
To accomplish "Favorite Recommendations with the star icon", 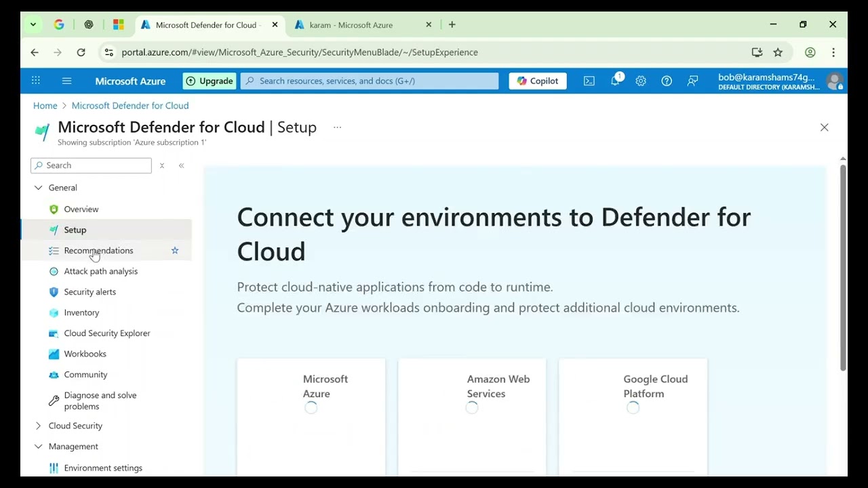I will pyautogui.click(x=175, y=251).
